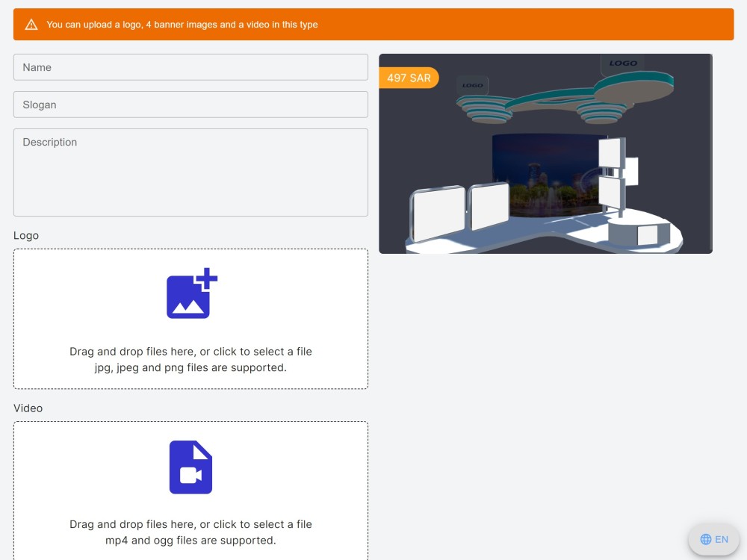
Task: Focus the Name input field
Action: coord(190,67)
